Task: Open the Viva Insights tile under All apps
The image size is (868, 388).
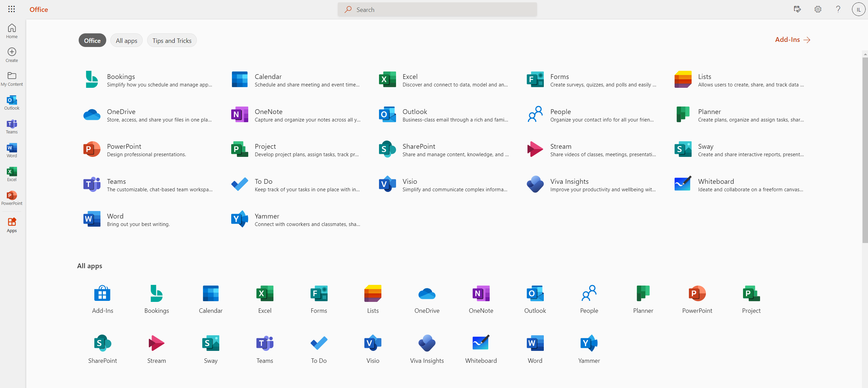Action: 427,349
